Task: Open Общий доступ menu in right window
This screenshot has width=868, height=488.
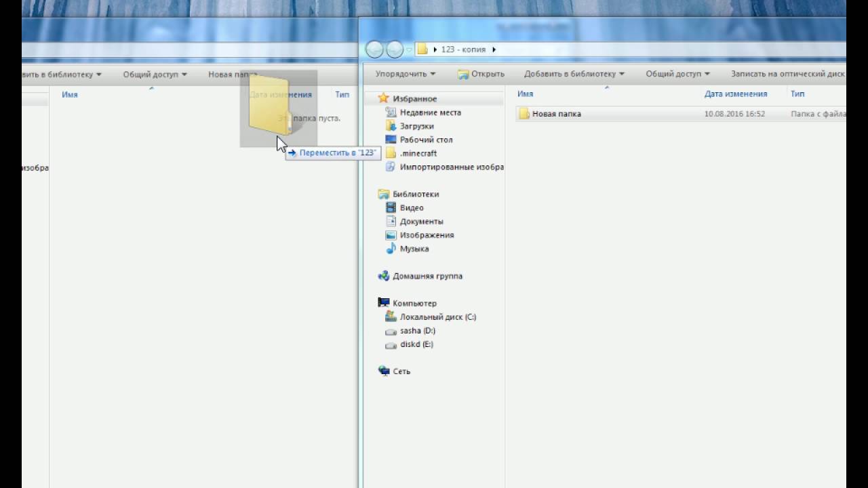Action: tap(677, 74)
